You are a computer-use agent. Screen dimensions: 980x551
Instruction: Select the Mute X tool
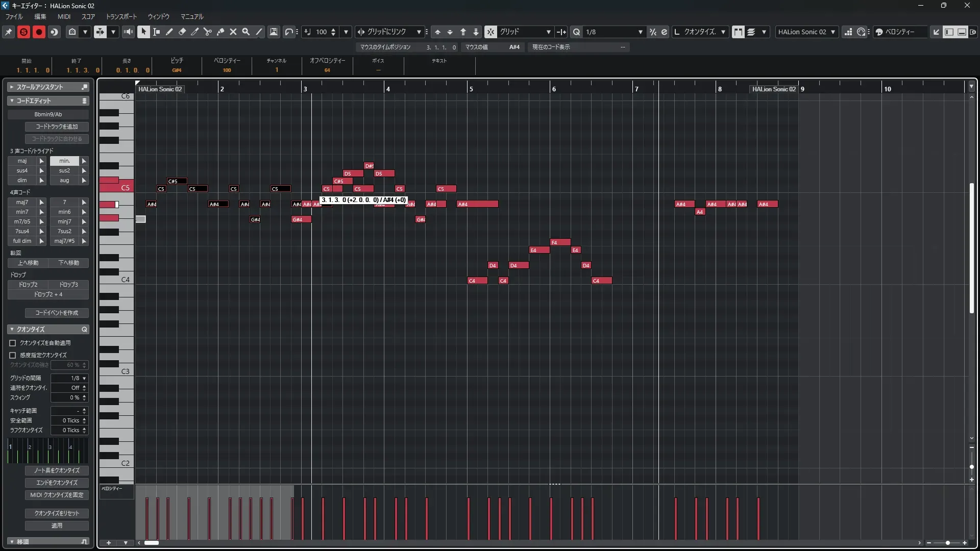pyautogui.click(x=233, y=32)
